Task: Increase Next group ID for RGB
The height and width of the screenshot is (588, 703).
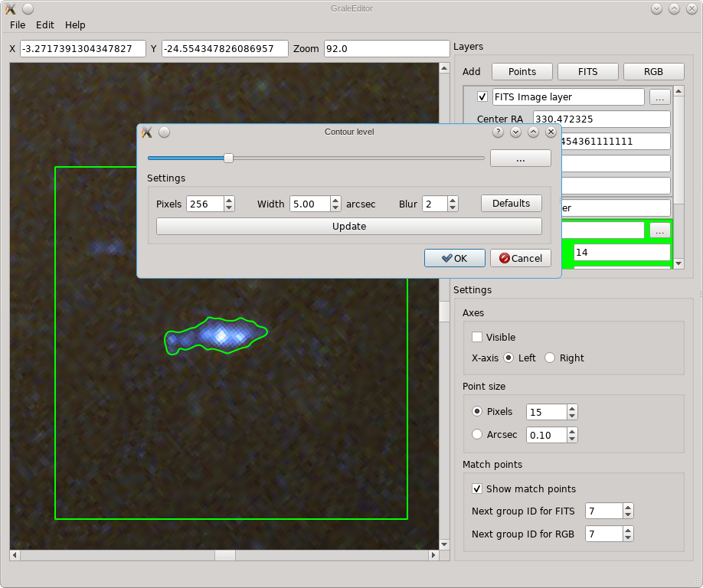Action: pyautogui.click(x=628, y=530)
